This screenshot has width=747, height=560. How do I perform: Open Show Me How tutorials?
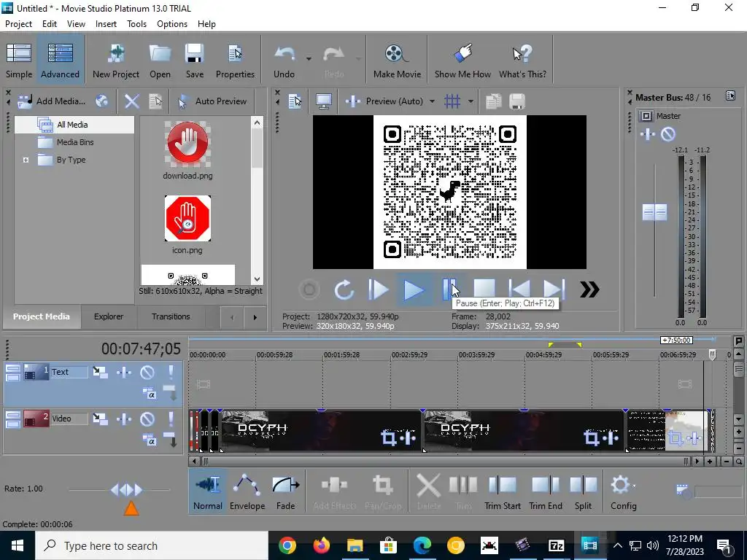coord(462,61)
